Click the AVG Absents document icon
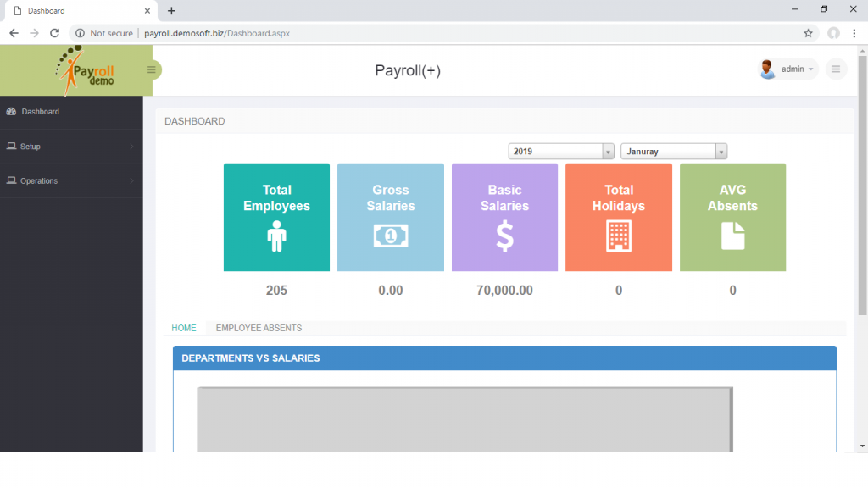The height and width of the screenshot is (488, 868). click(732, 237)
